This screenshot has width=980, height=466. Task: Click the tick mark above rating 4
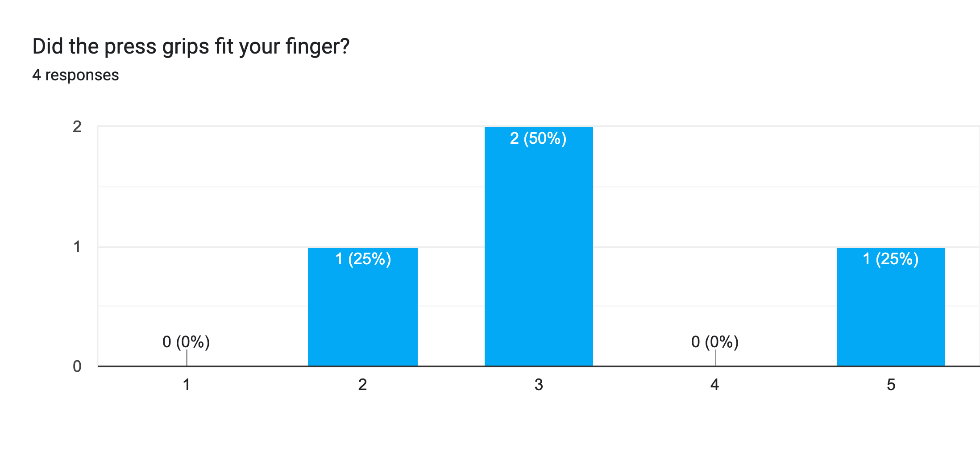pos(715,358)
